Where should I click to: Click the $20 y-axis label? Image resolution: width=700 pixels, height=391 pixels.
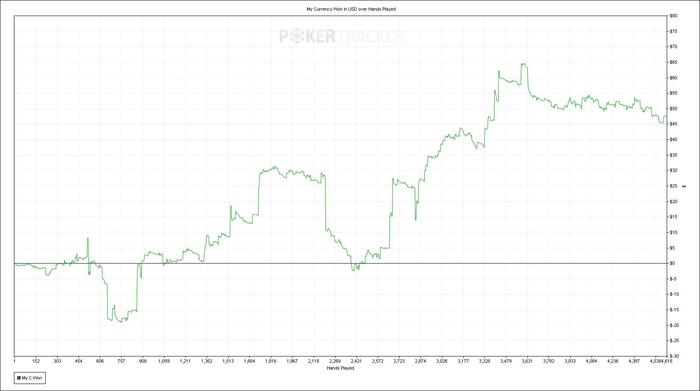[673, 202]
